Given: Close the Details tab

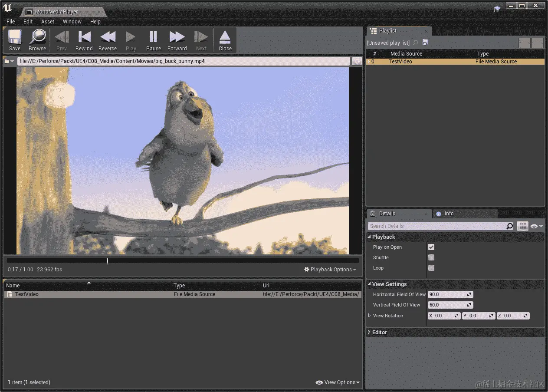Looking at the screenshot, I should pos(427,214).
